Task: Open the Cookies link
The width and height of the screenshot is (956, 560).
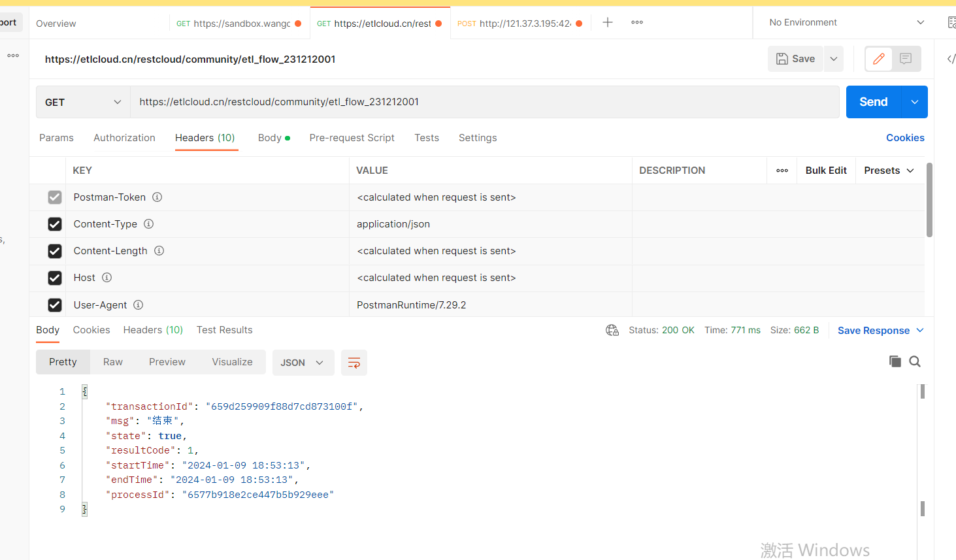Action: [905, 138]
